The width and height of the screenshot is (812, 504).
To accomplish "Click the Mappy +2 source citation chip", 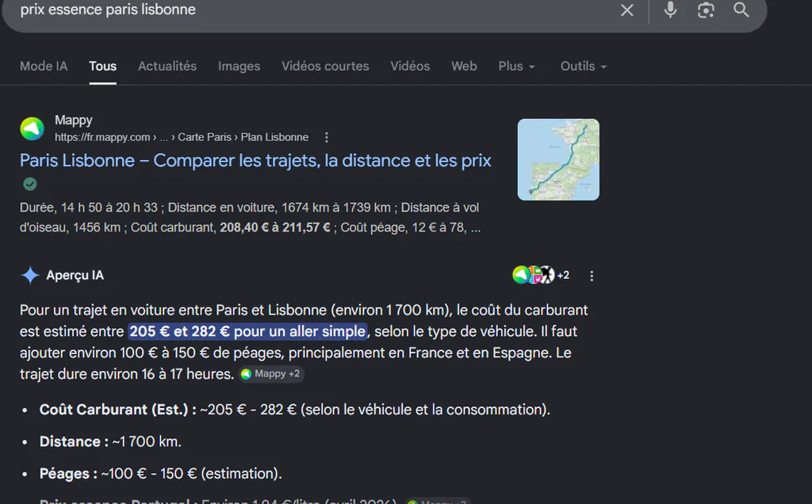I will 271,373.
